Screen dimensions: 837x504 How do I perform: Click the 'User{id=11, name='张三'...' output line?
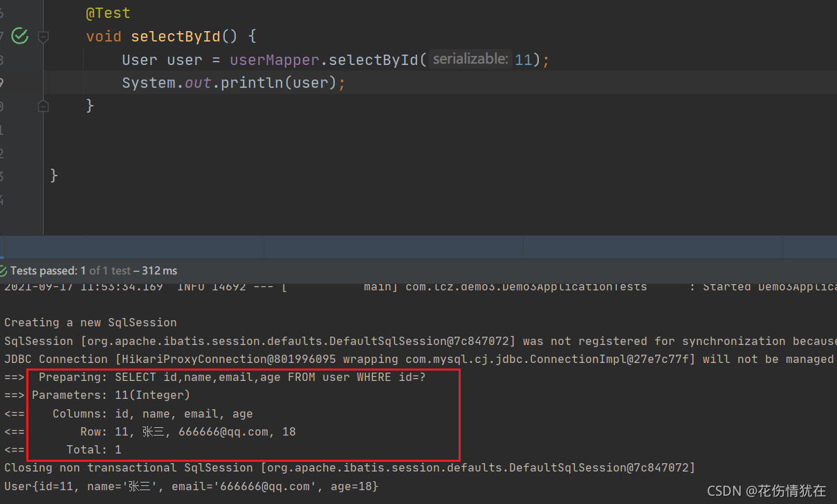pos(191,487)
